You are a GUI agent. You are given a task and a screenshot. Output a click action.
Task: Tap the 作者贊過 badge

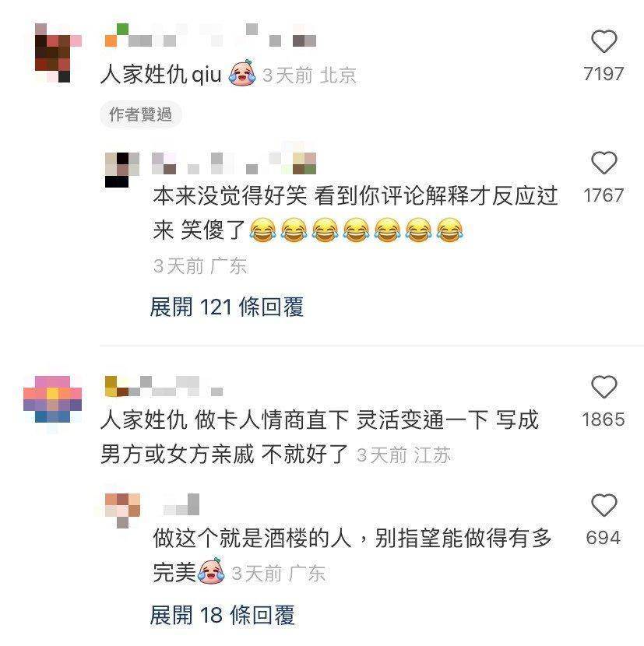coord(141,114)
